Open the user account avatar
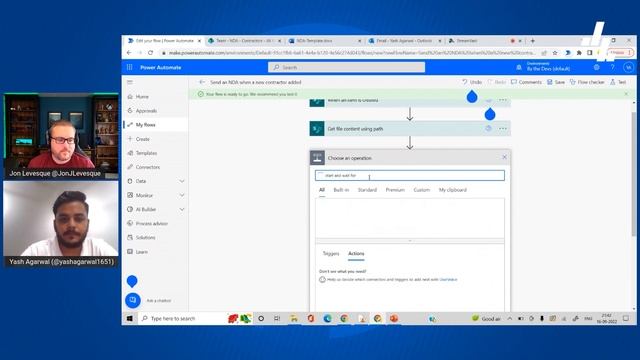Screen dimensions: 640x360 [629, 67]
